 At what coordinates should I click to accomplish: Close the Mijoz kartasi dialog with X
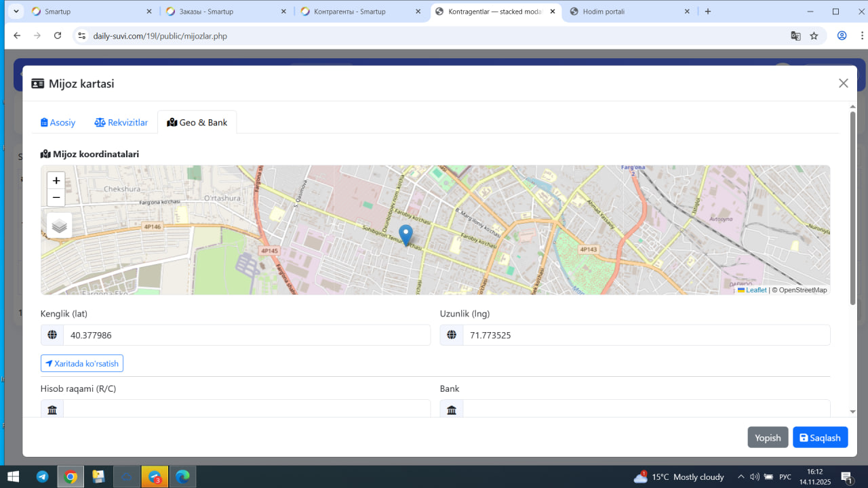(843, 83)
